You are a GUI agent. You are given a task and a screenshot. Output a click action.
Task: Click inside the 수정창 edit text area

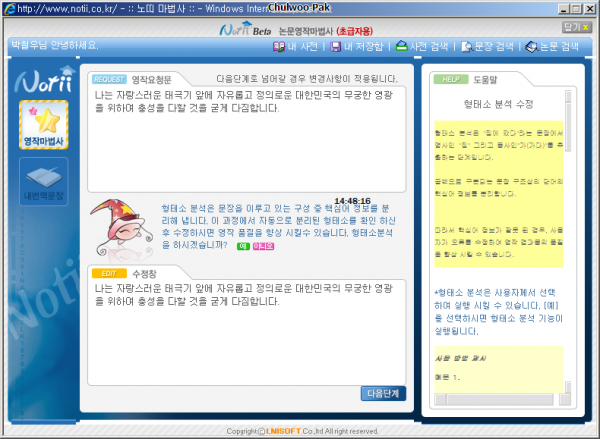tap(246, 333)
